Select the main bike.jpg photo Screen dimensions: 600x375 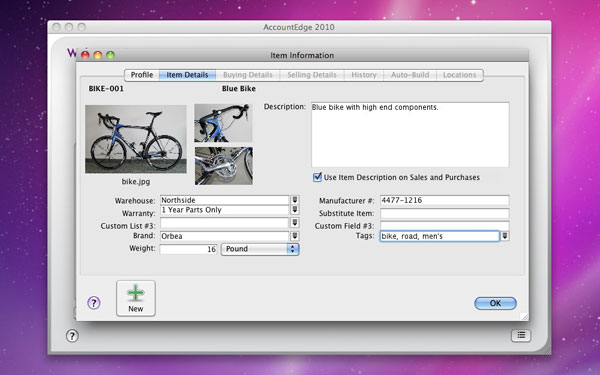[136, 139]
